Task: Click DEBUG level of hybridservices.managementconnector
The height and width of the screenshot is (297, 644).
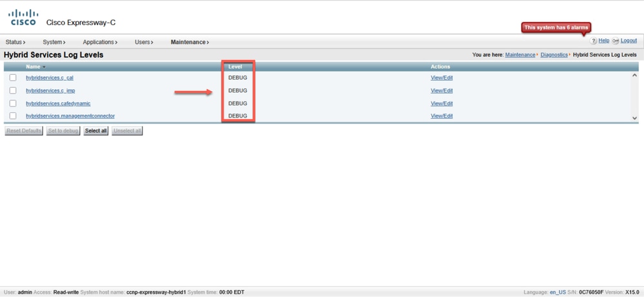Action: [x=238, y=116]
